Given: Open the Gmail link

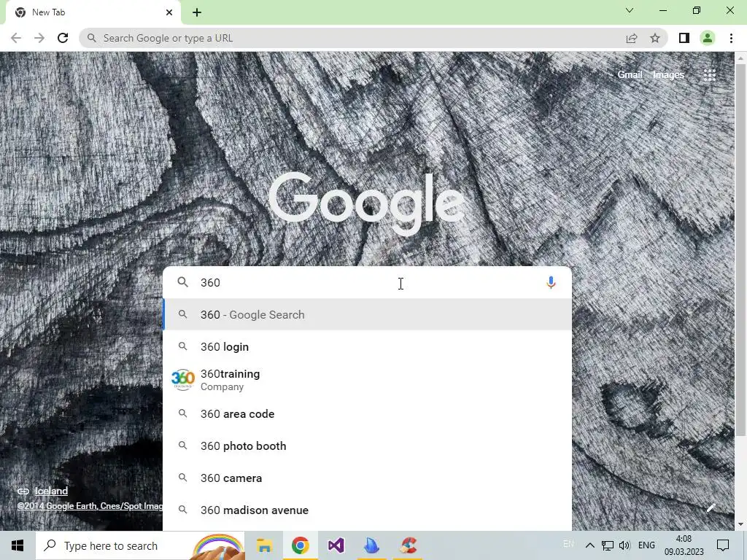Looking at the screenshot, I should [630, 75].
